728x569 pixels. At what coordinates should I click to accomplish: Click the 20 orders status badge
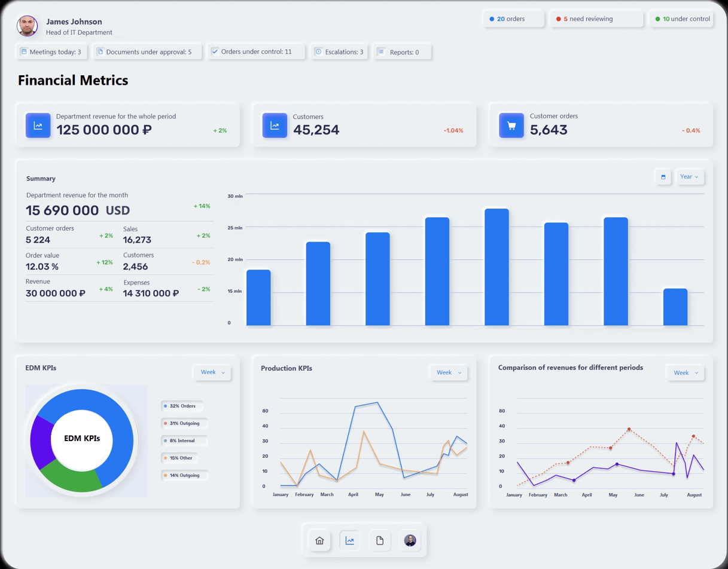513,19
